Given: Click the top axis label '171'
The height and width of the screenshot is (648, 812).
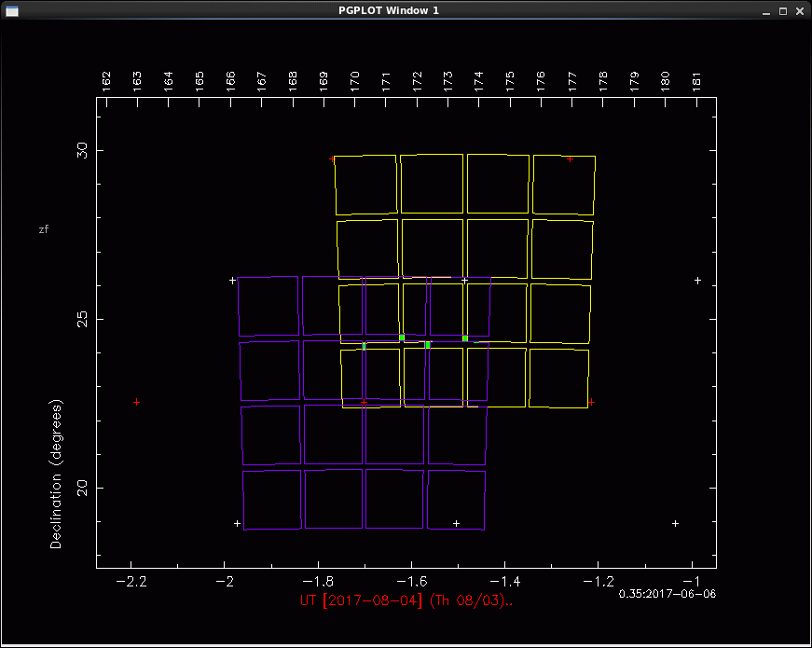Looking at the screenshot, I should click(x=386, y=82).
